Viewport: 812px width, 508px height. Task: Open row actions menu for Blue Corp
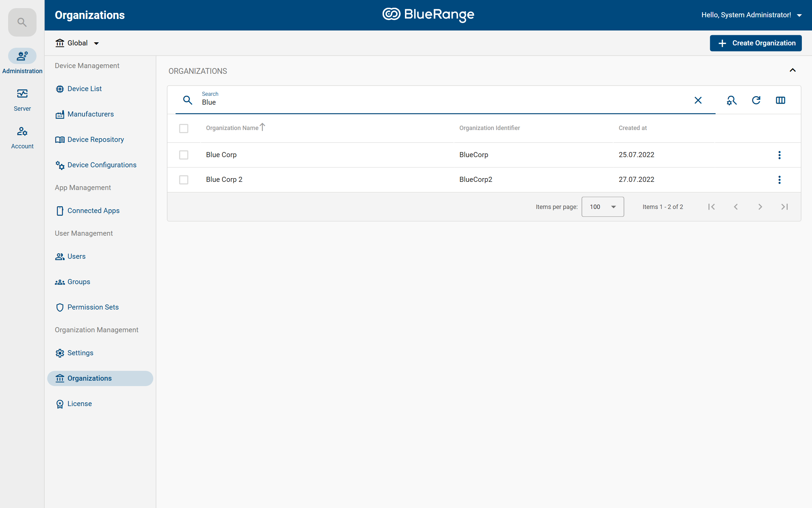point(780,155)
